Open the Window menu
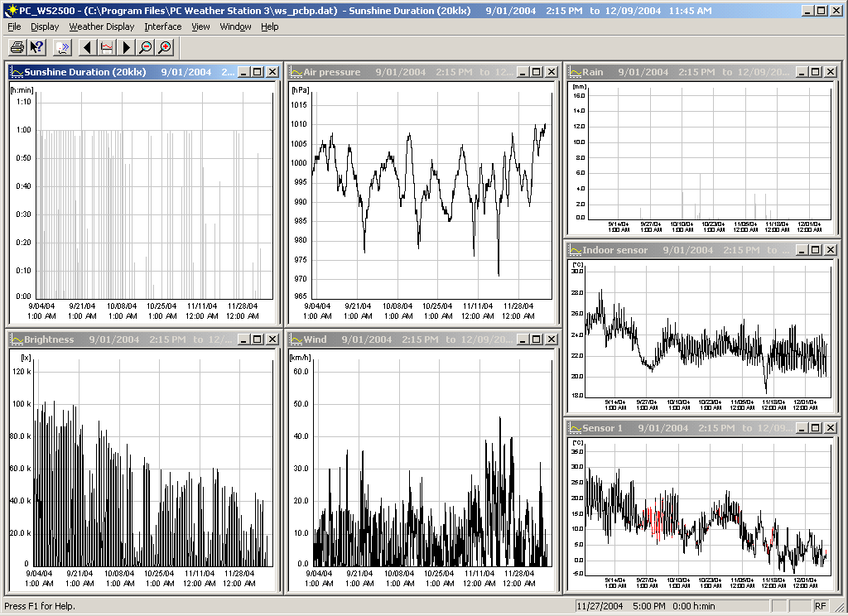Image resolution: width=848 pixels, height=616 pixels. [235, 26]
